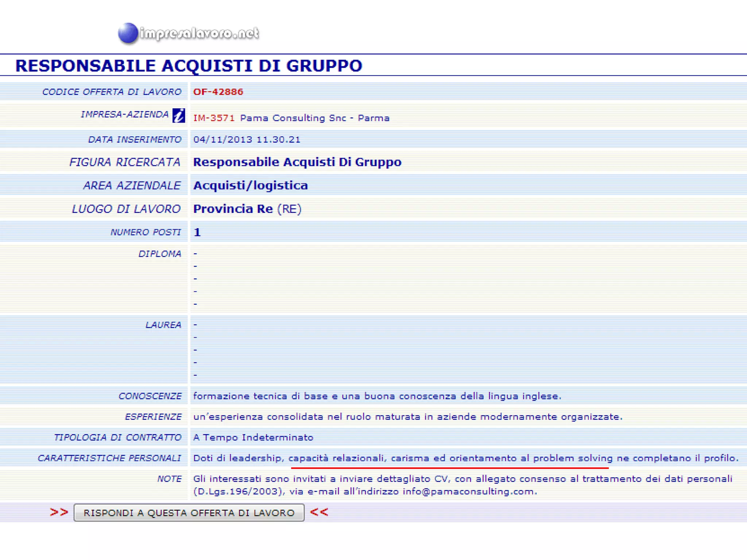Click the NUMERO POSTI value 1
The image size is (747, 560).
(197, 232)
